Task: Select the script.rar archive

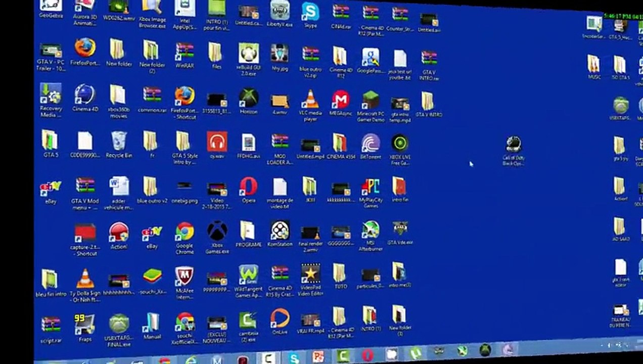Action: point(51,330)
